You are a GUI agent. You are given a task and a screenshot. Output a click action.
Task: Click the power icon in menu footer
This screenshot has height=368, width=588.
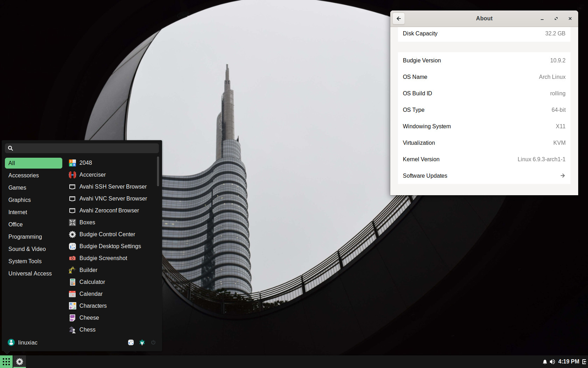pos(153,342)
